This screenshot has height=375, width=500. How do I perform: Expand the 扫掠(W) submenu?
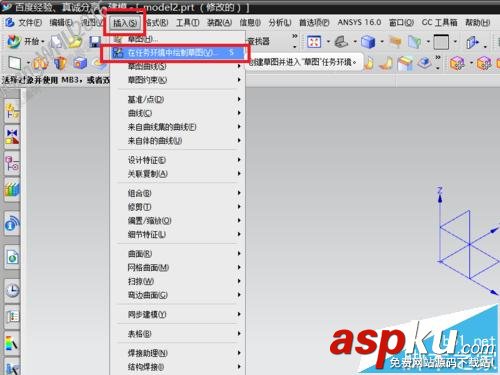tap(177, 281)
